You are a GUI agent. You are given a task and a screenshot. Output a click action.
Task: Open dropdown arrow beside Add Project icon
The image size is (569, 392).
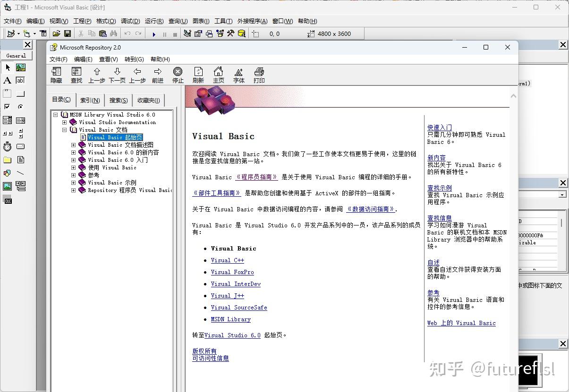click(x=18, y=34)
